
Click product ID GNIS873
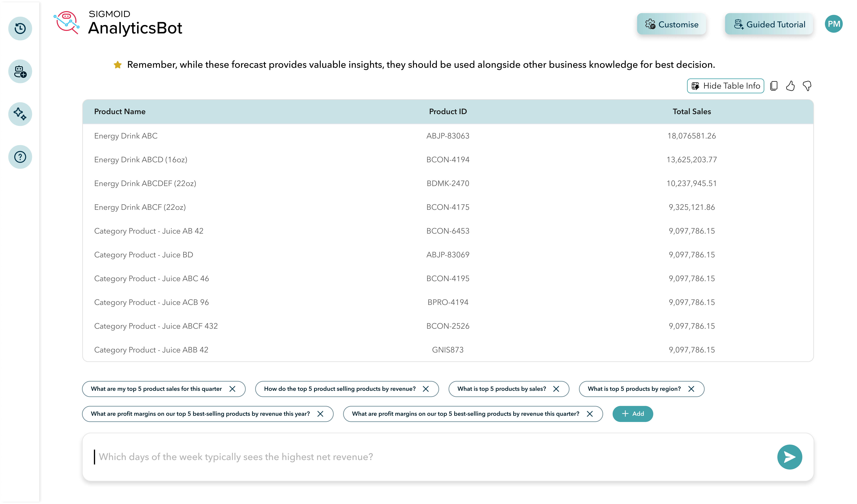point(448,350)
